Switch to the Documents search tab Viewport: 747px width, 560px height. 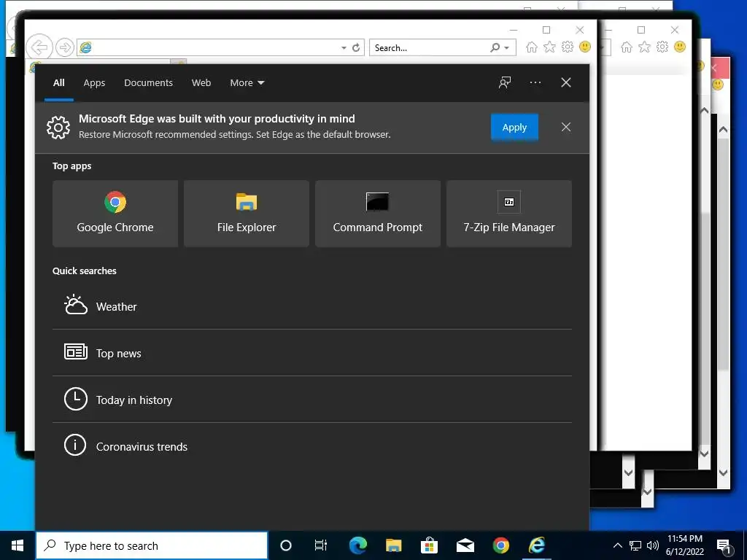coord(148,83)
